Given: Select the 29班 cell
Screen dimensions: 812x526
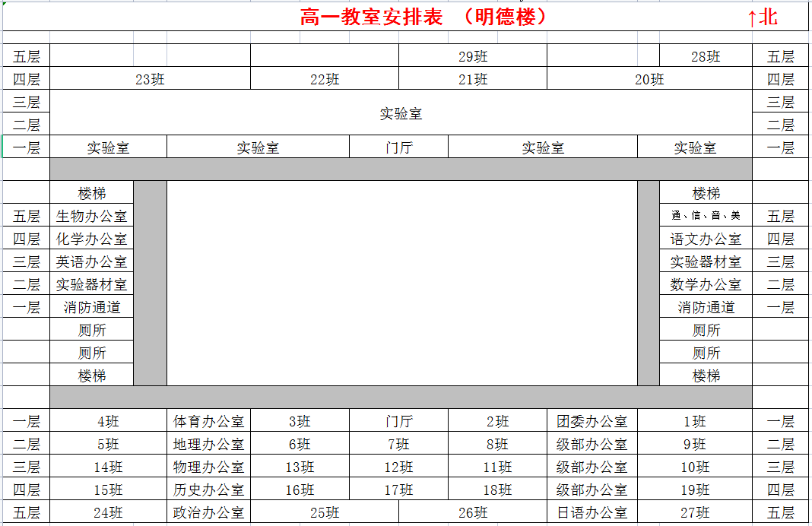Looking at the screenshot, I should (472, 56).
